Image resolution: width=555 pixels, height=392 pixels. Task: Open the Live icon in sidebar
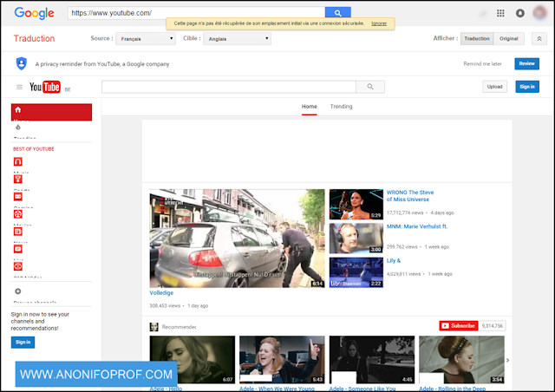(x=18, y=249)
